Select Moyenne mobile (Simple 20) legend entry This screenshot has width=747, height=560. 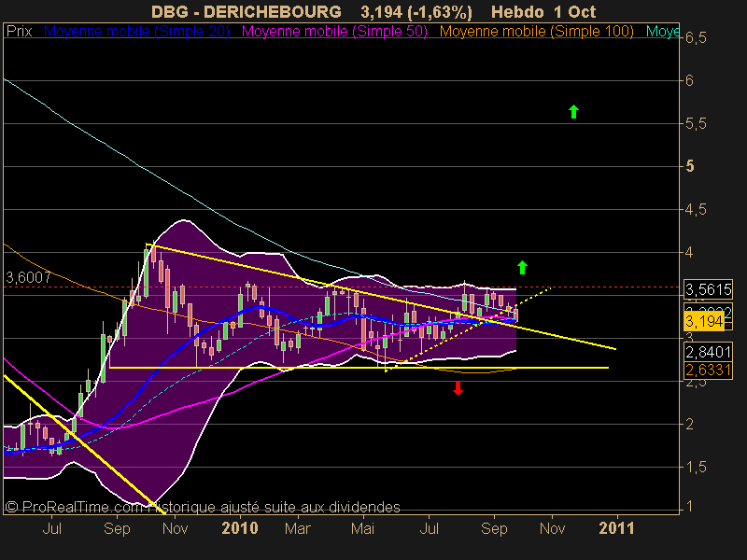coord(136,32)
